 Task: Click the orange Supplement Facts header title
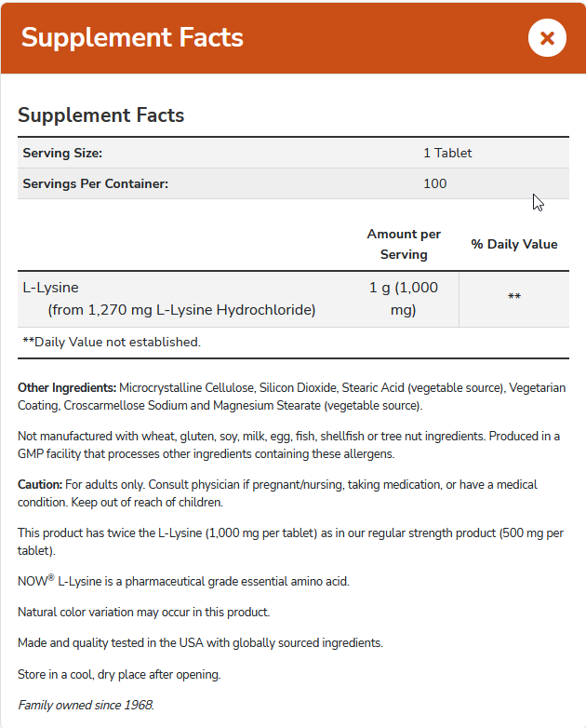coord(132,38)
